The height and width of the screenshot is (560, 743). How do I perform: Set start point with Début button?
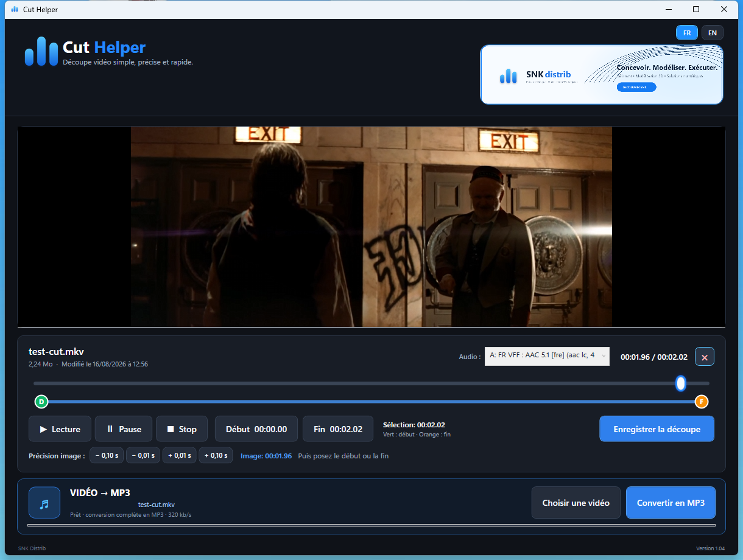[x=256, y=429]
